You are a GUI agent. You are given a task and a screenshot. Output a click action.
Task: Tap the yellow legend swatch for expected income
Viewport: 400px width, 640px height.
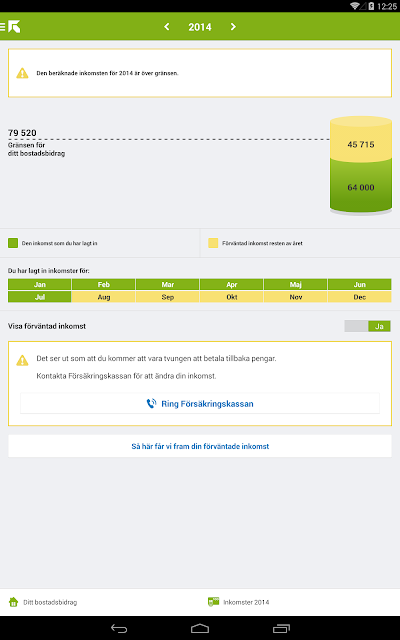[x=213, y=243]
